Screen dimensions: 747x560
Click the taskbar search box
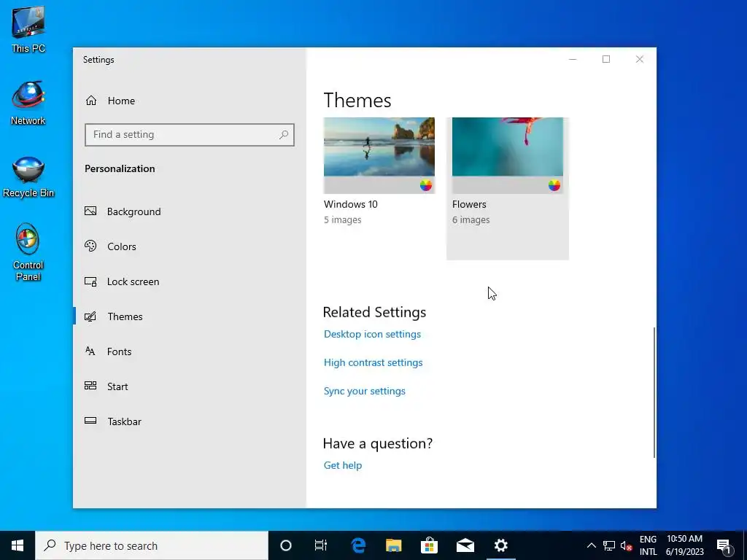[152, 545]
